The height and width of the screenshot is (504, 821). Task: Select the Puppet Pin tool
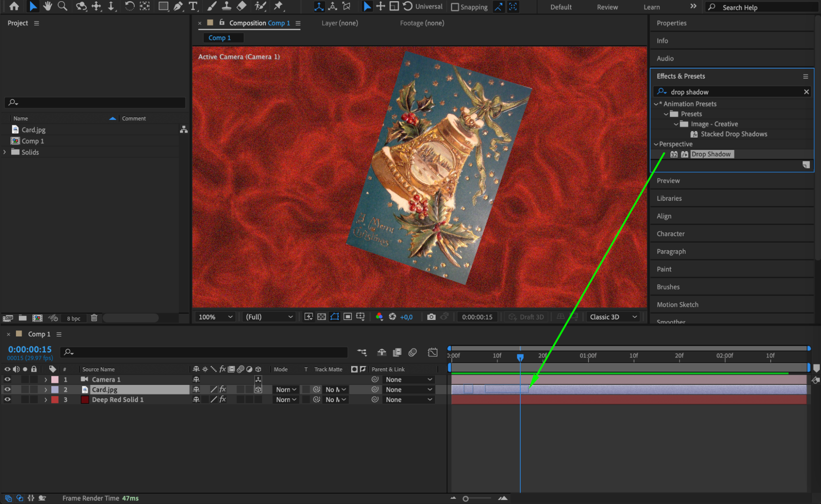click(278, 6)
